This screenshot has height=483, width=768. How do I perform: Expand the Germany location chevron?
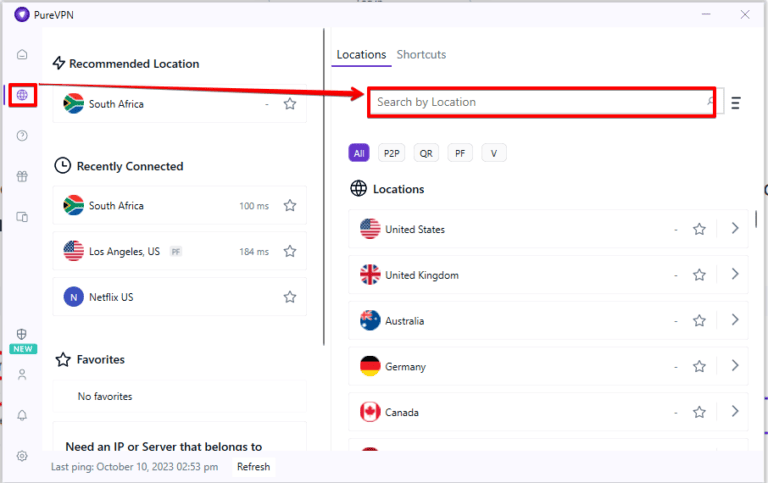(735, 366)
